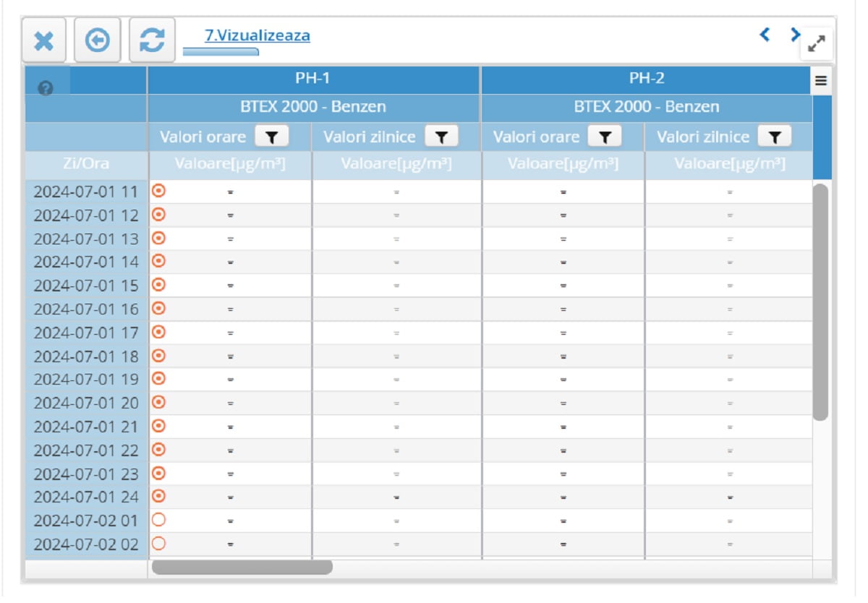Screen dimensions: 868x603
Task: Click the back arrow circle button
Action: click(x=98, y=40)
